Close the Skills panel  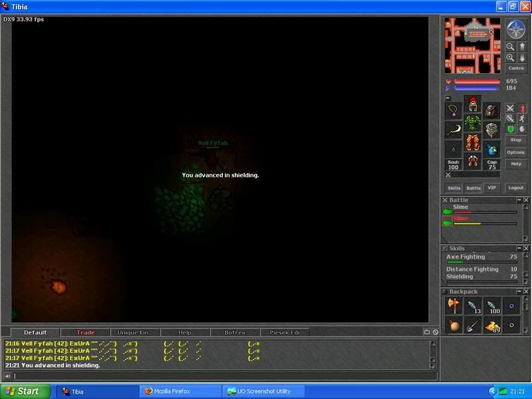[x=526, y=248]
